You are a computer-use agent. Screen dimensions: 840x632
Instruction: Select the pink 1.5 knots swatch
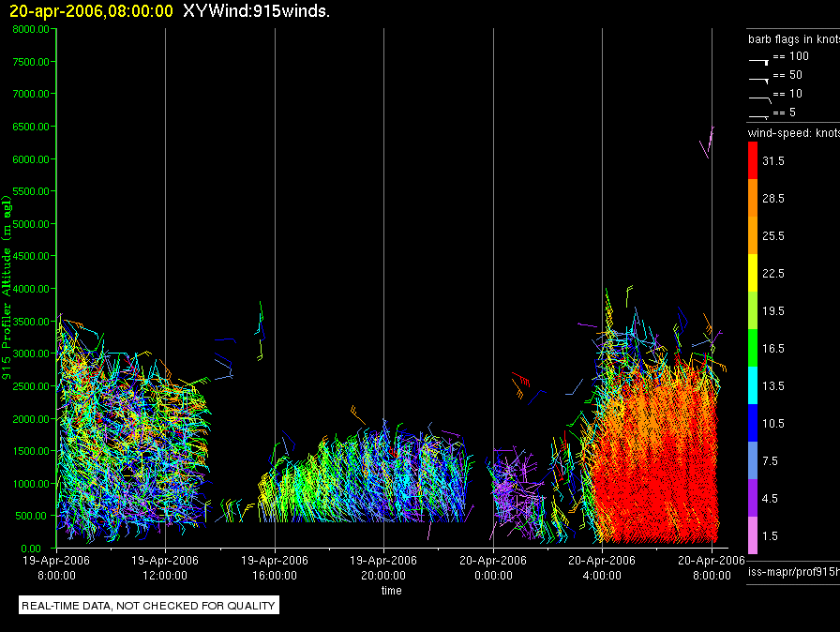click(x=753, y=535)
